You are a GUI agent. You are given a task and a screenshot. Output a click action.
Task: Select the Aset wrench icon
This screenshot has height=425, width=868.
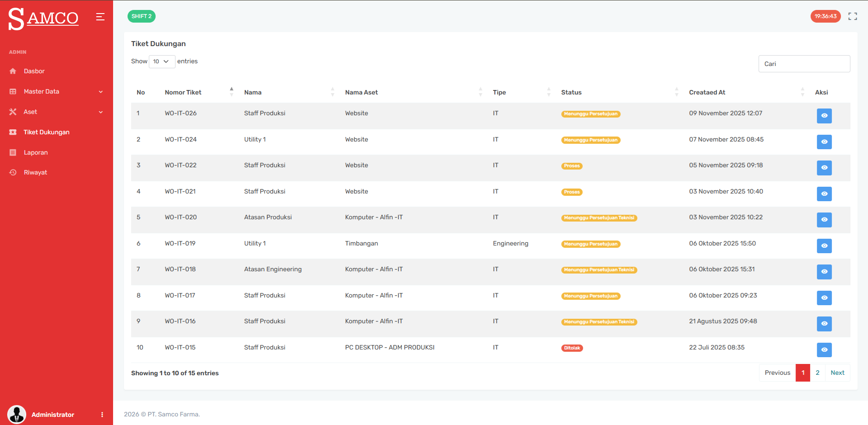click(x=14, y=112)
